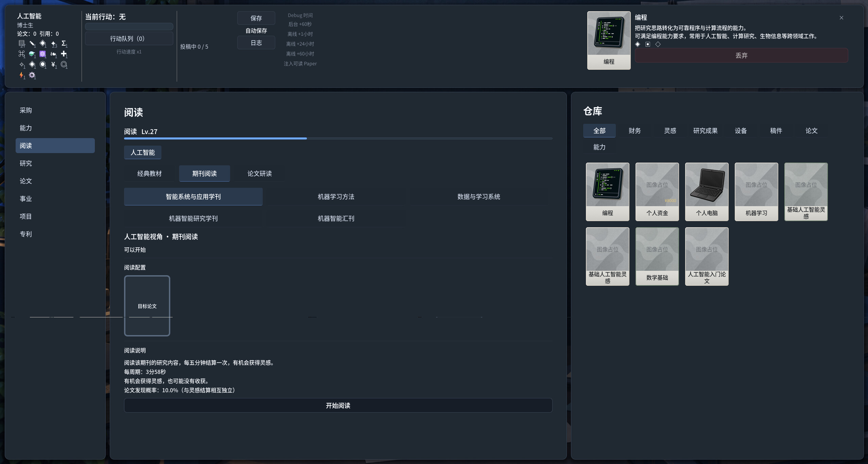This screenshot has height=464, width=868.
Task: Click the sigma symbol status icon
Action: tap(64, 43)
